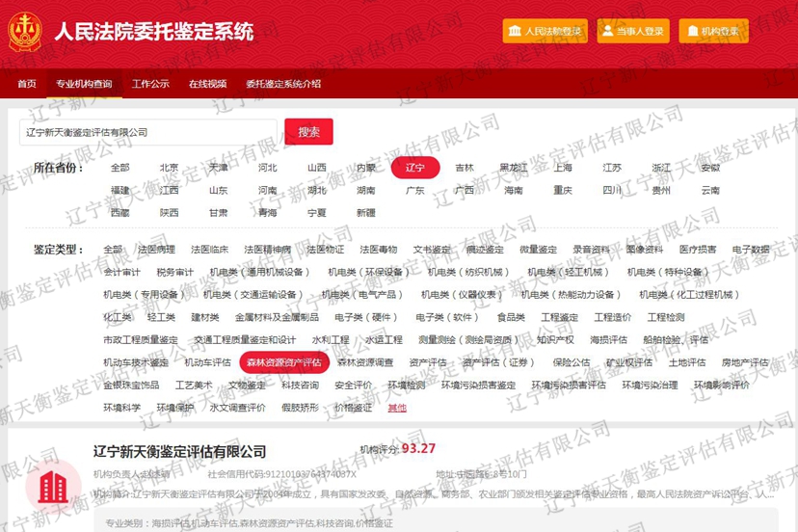Image resolution: width=798 pixels, height=532 pixels.
Task: Choose 资产评估（证券）appraisal type
Action: coord(499,362)
